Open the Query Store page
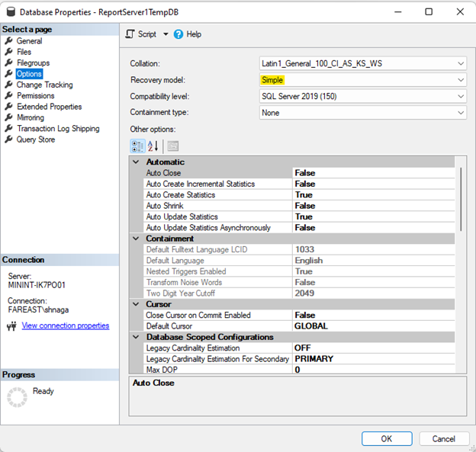476x452 pixels. pos(36,139)
